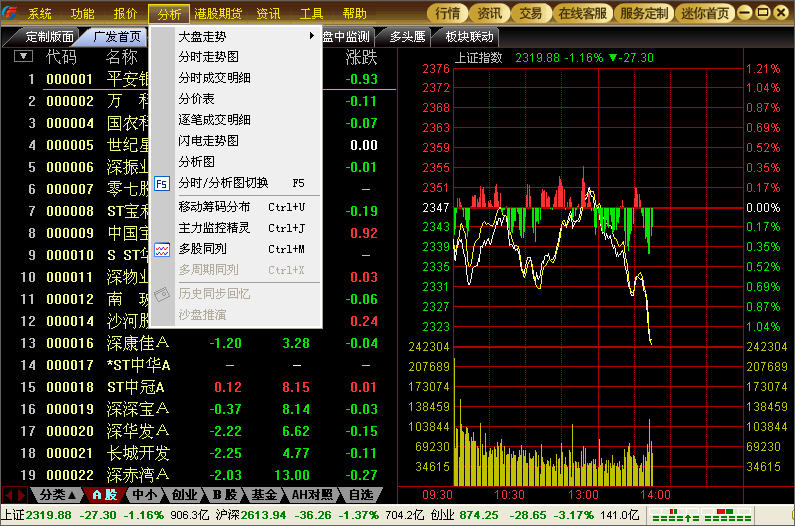
Task: Switch to the 创业 bottom tab
Action: (184, 495)
